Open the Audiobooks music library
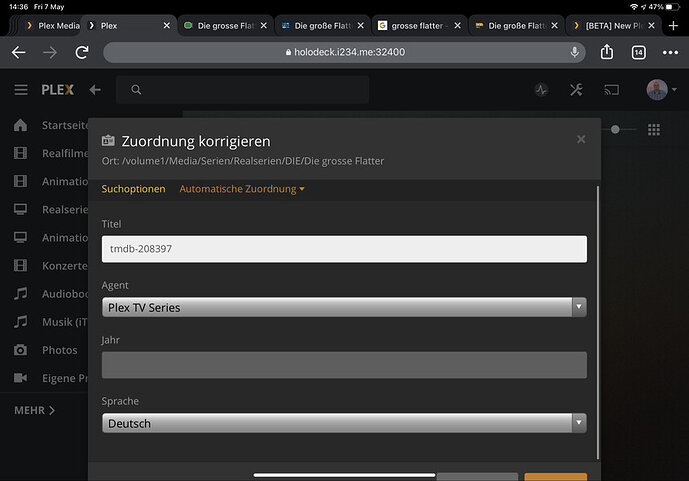Viewport: 689px width, 481px height. tap(65, 294)
